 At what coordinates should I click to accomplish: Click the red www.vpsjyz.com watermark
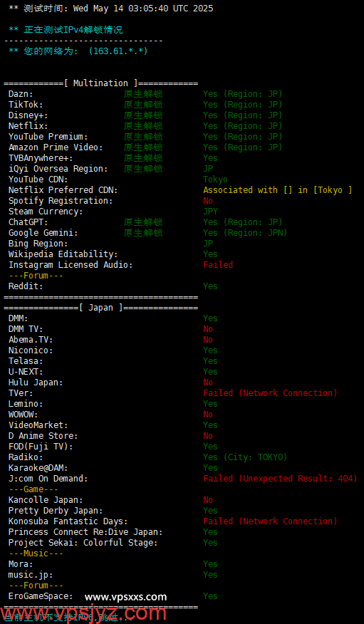83,613
